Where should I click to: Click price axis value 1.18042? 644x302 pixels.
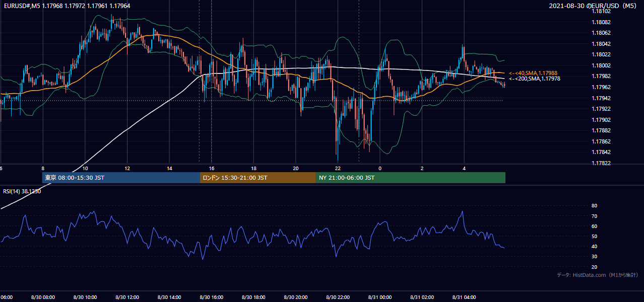click(601, 44)
